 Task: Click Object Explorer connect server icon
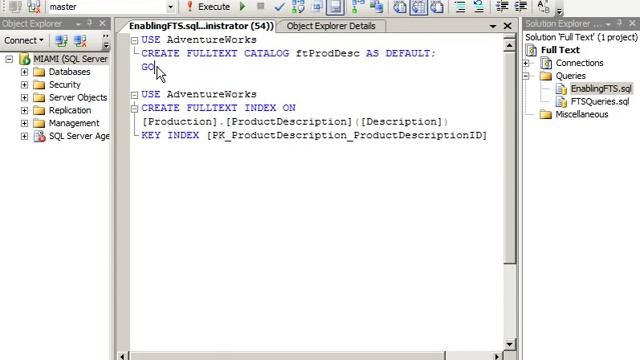coord(61,40)
